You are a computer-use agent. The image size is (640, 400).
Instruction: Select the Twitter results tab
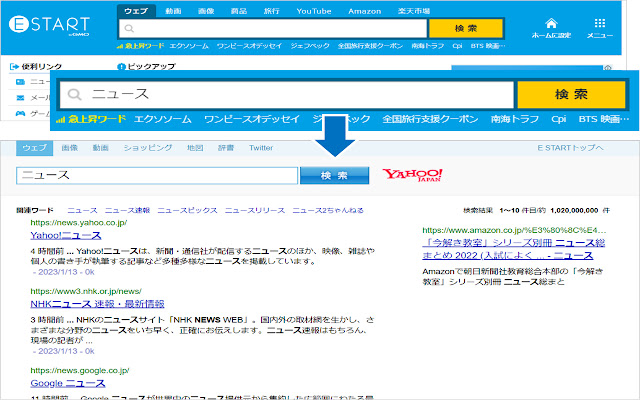pos(260,148)
